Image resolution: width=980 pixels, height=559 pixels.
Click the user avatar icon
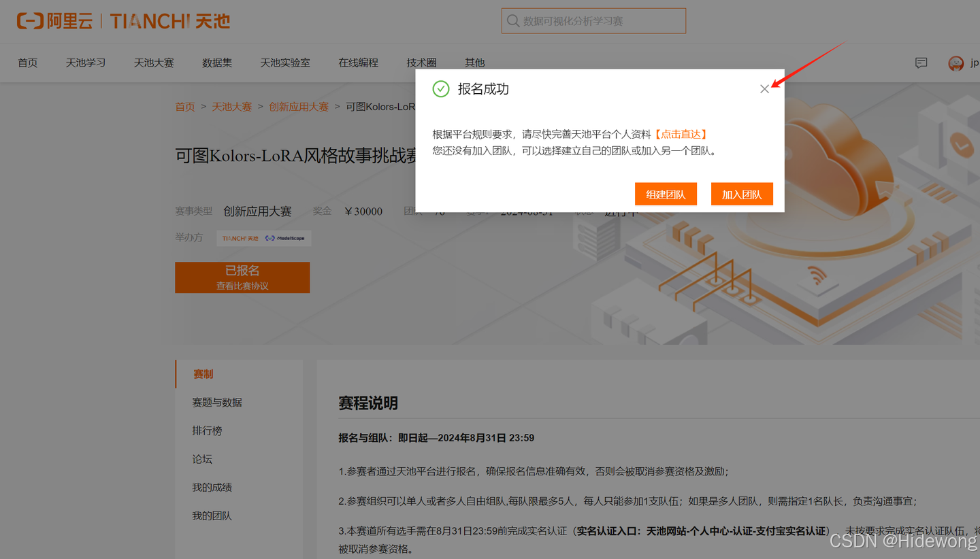pos(955,63)
